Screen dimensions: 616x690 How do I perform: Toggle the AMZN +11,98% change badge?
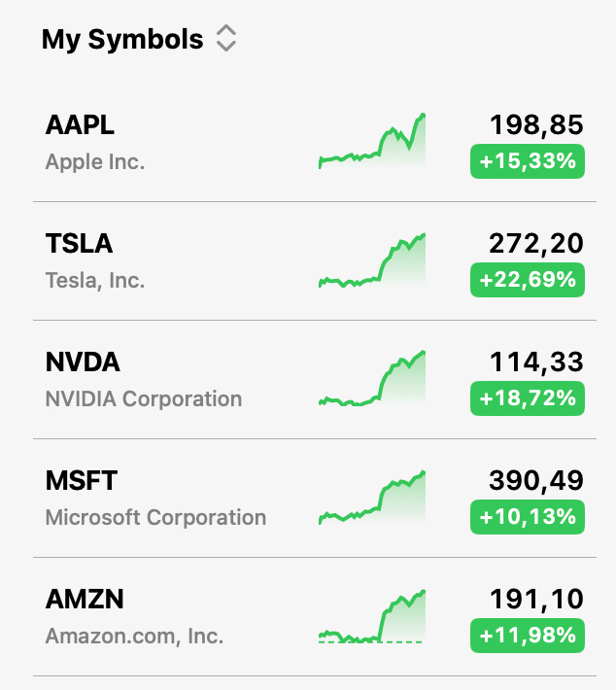click(528, 636)
